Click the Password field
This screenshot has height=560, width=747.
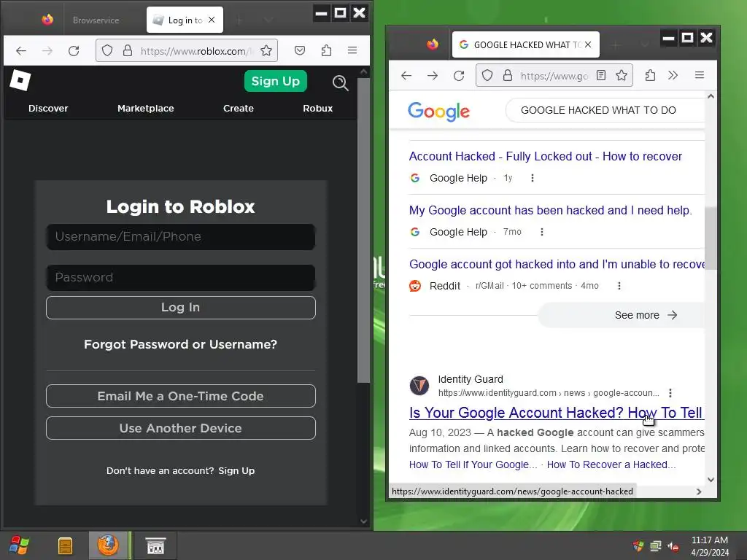point(181,278)
